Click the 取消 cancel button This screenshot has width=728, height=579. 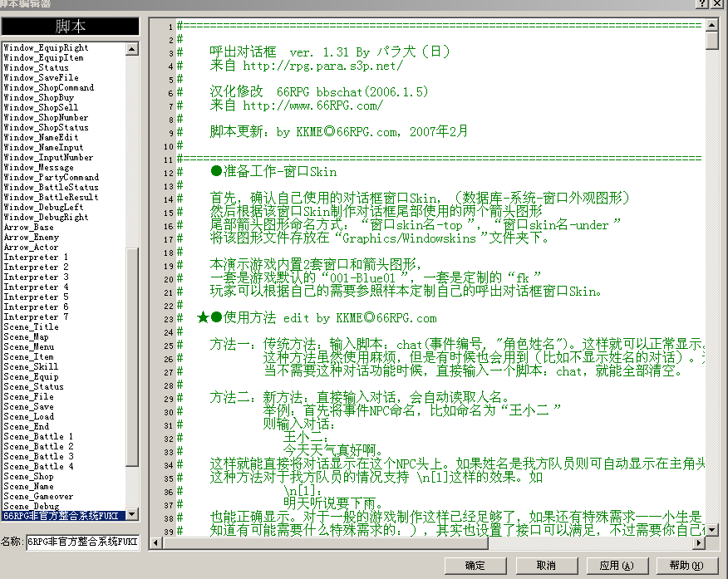point(546,566)
